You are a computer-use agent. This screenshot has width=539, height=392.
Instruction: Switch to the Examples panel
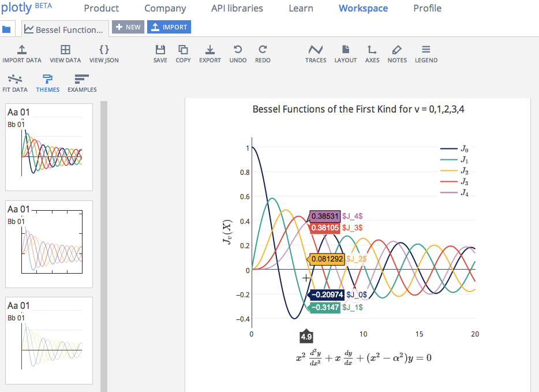click(x=81, y=83)
